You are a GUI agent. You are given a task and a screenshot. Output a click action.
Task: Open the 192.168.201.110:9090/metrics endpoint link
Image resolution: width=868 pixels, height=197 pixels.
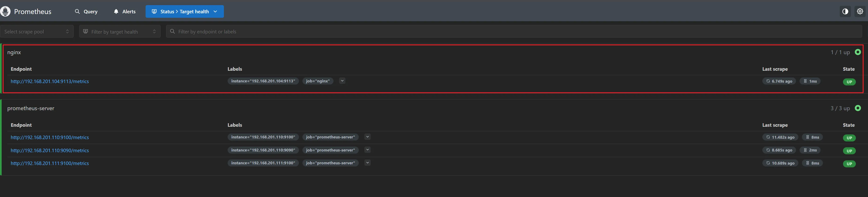(50, 151)
